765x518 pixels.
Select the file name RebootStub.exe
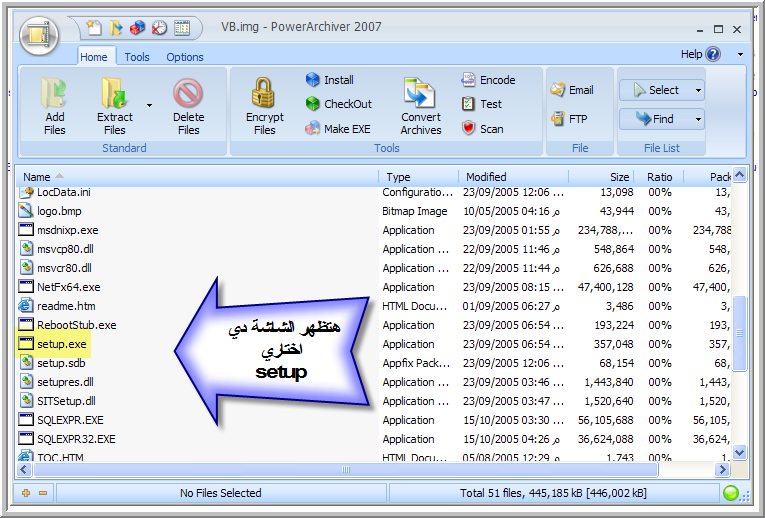click(x=77, y=325)
